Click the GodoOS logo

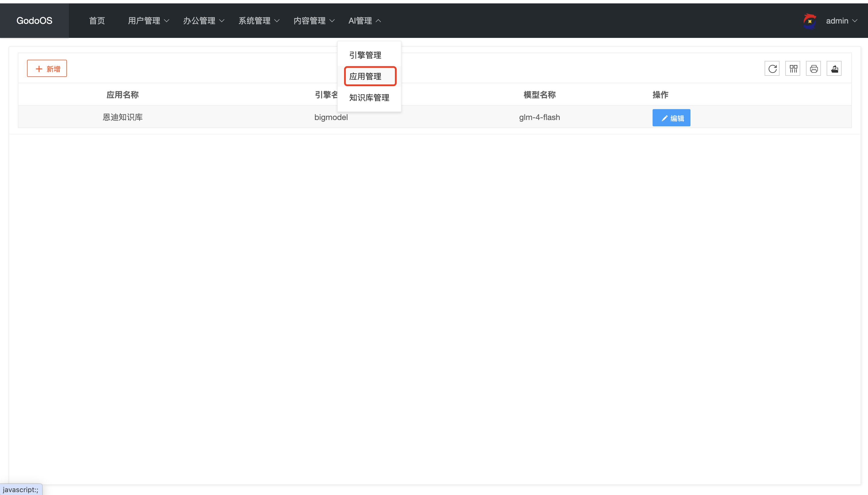[34, 20]
